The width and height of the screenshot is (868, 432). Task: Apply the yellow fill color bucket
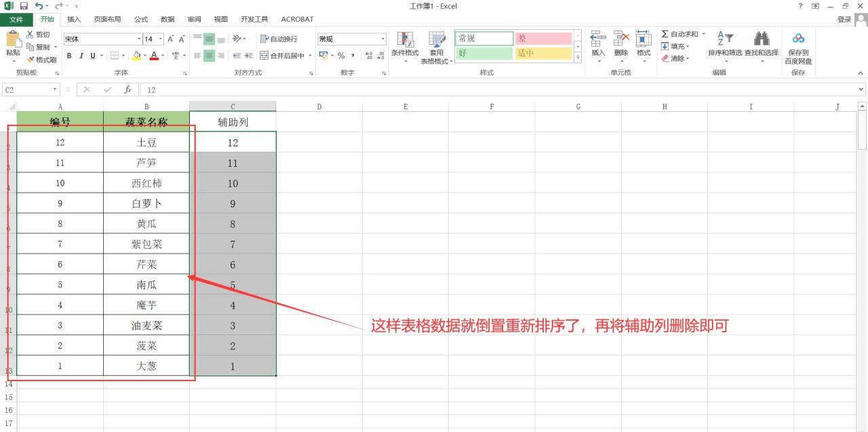pyautogui.click(x=136, y=56)
